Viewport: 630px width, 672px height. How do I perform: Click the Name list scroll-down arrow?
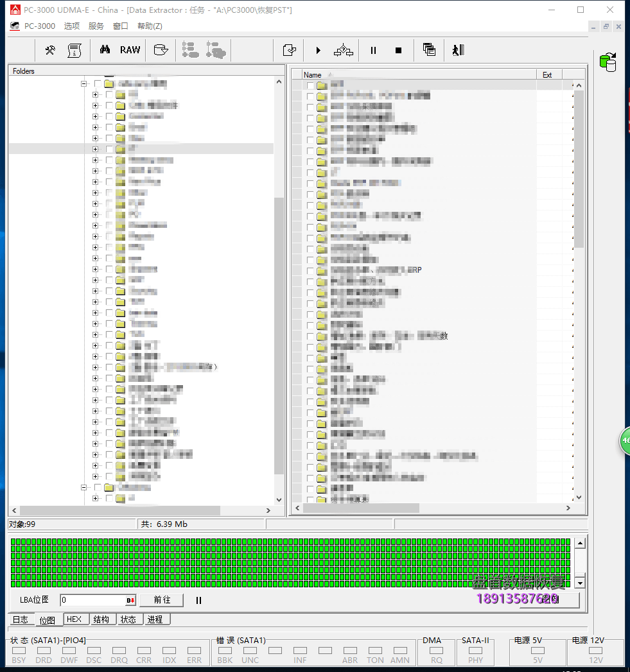tap(579, 497)
